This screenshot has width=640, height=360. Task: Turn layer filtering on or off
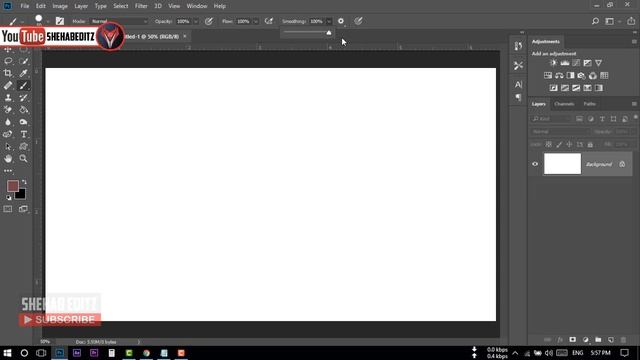[x=636, y=117]
